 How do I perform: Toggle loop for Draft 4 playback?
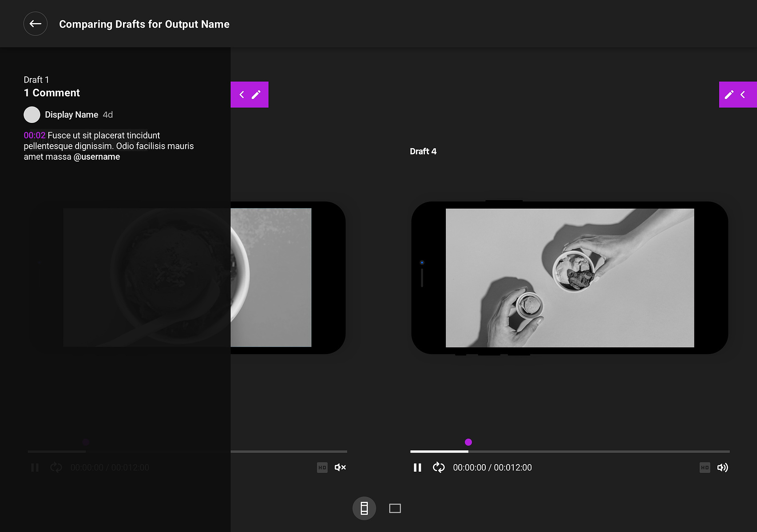[439, 467]
